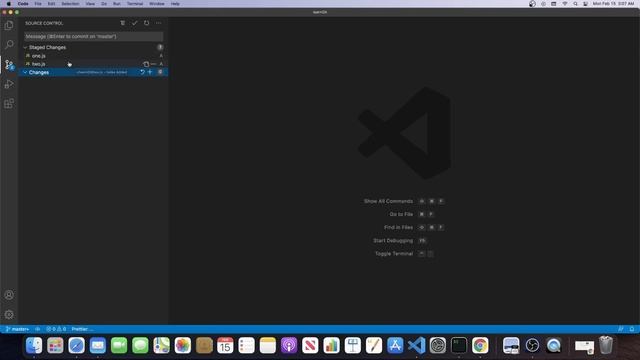Open the Run menu
The height and width of the screenshot is (360, 640).
coord(117,4)
